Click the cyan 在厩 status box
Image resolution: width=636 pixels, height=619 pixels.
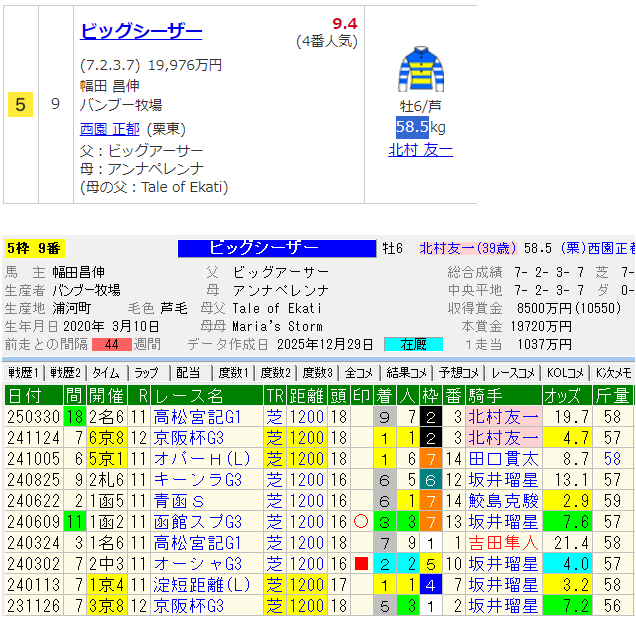point(413,344)
